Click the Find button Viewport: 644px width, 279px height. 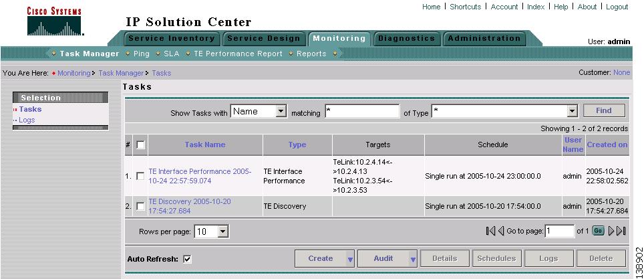pyautogui.click(x=604, y=110)
